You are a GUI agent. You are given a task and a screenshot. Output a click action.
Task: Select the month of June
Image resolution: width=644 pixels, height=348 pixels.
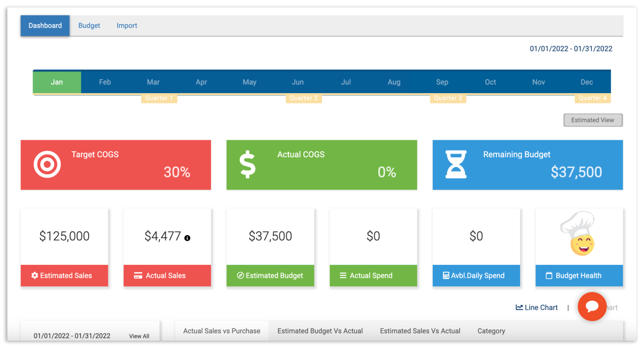tap(297, 82)
